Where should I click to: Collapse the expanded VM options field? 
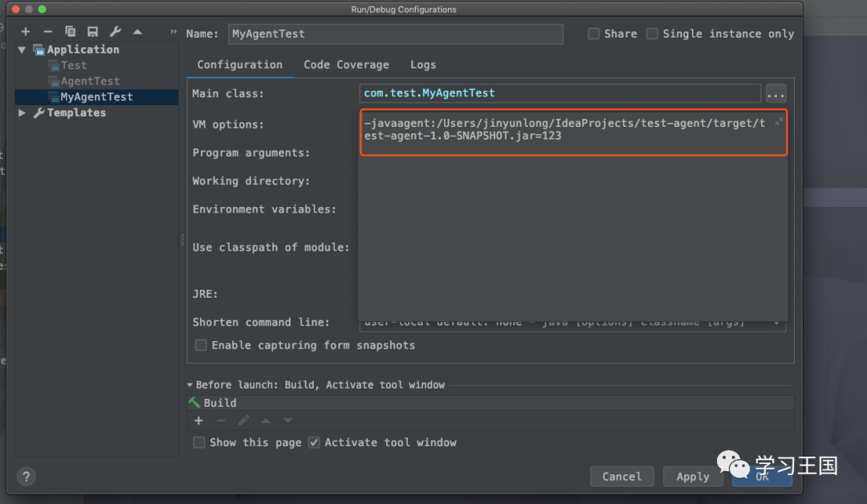point(778,122)
